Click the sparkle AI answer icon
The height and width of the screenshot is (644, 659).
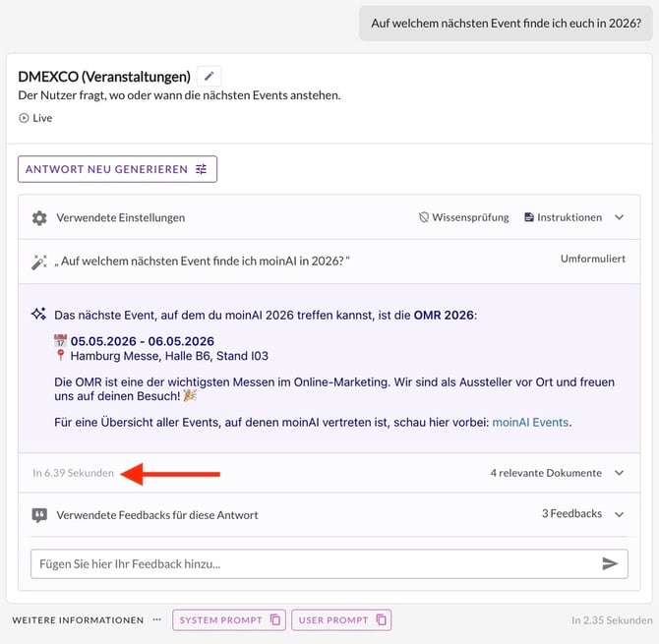tap(39, 315)
